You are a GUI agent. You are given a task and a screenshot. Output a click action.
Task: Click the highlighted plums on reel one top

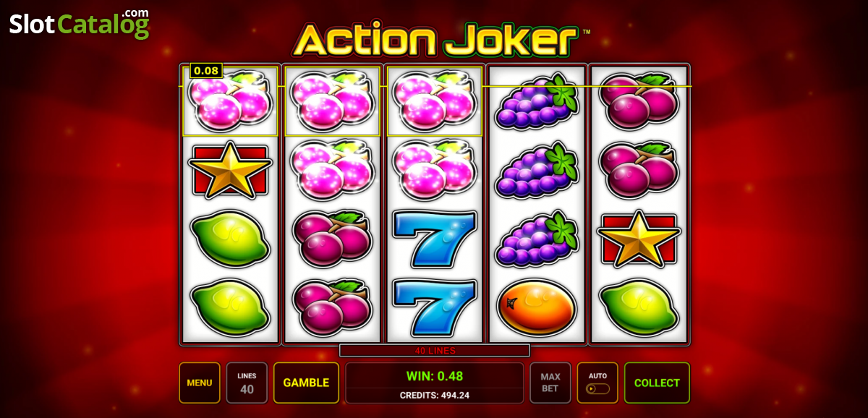pyautogui.click(x=230, y=101)
